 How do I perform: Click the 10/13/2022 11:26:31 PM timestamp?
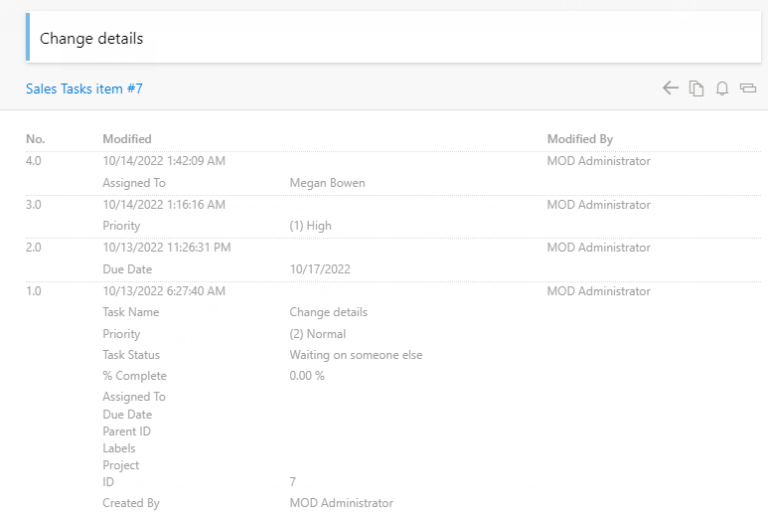pyautogui.click(x=167, y=248)
